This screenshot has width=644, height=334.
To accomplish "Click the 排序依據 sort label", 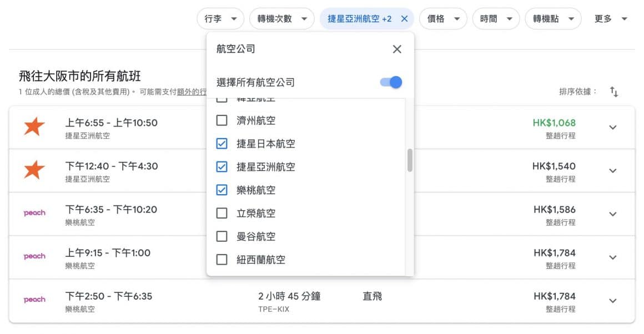I will (x=578, y=92).
